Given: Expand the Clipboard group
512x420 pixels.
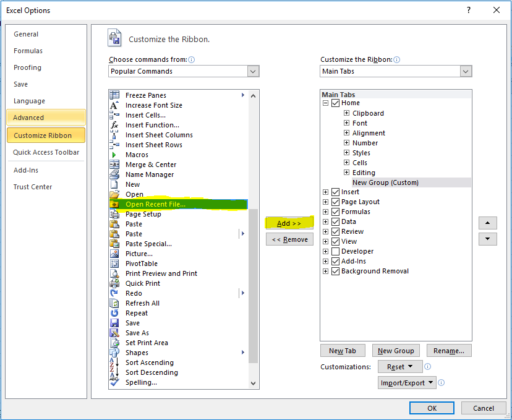Looking at the screenshot, I should [346, 113].
